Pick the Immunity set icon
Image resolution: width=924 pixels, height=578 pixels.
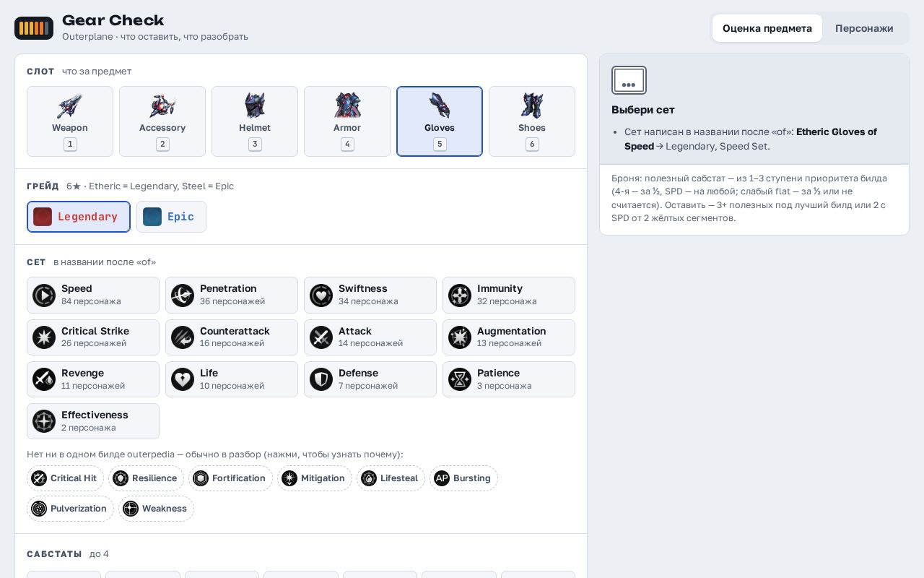[x=460, y=295]
